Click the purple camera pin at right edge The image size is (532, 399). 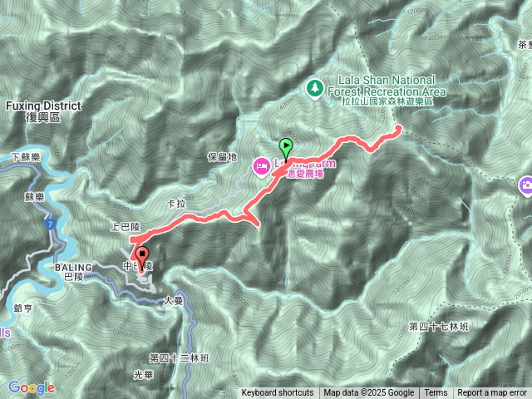tap(526, 185)
